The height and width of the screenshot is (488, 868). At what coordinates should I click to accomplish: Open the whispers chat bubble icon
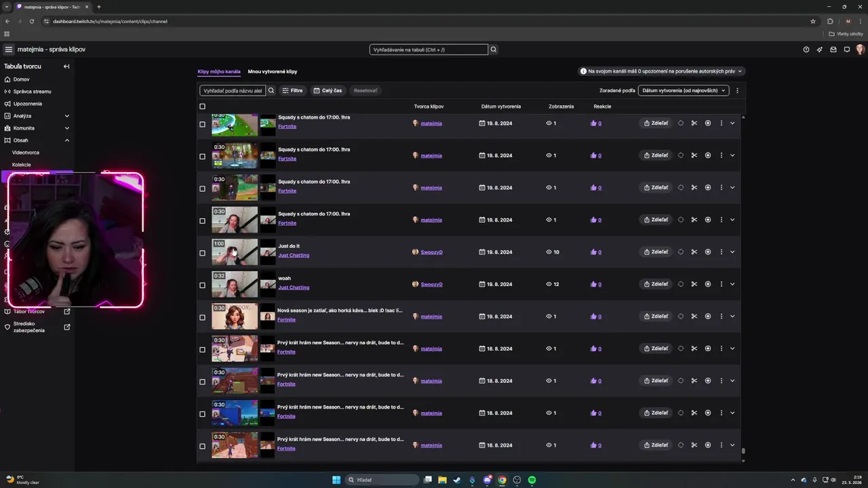tap(847, 49)
